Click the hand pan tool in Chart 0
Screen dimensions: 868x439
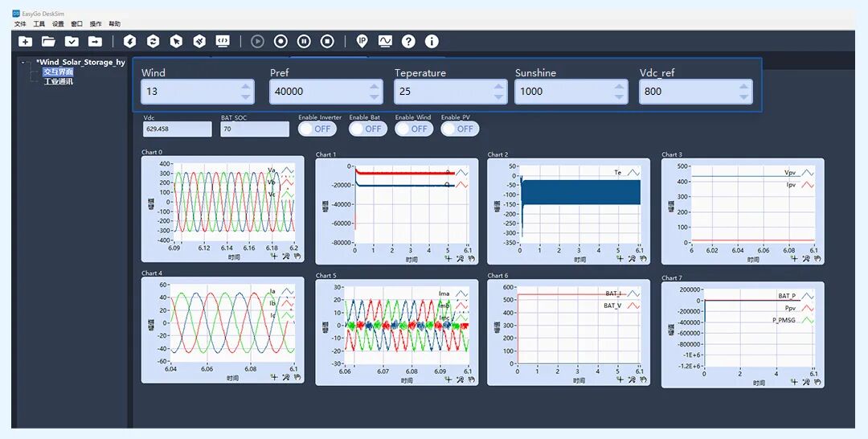pyautogui.click(x=295, y=256)
